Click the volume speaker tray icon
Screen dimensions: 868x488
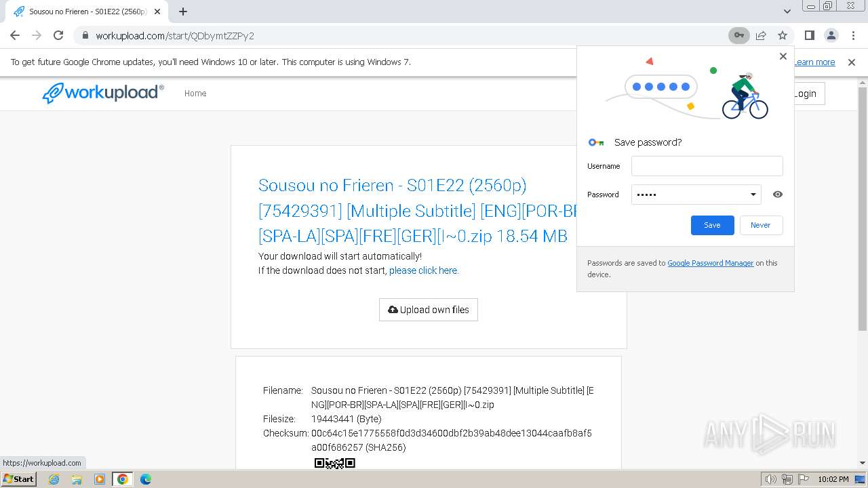pyautogui.click(x=771, y=479)
